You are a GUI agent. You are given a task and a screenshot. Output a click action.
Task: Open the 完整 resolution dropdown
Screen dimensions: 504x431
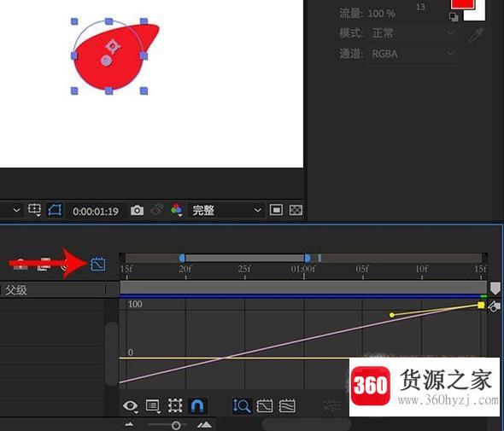coord(227,211)
